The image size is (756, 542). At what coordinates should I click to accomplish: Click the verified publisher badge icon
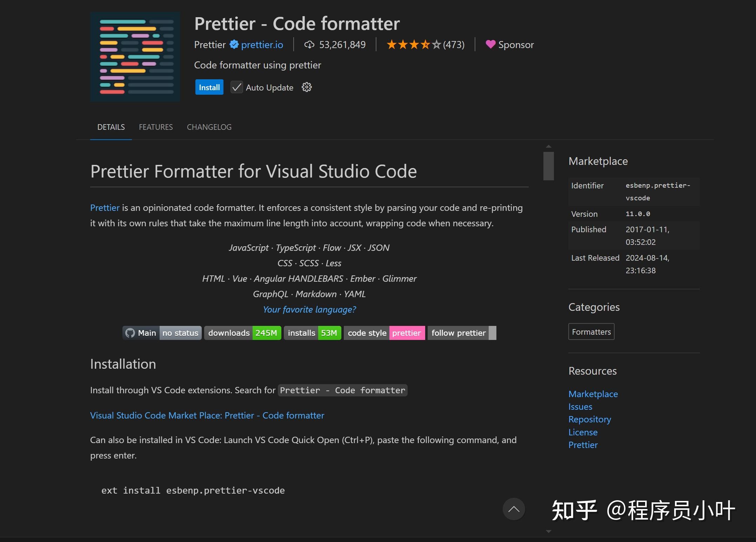pyautogui.click(x=234, y=45)
